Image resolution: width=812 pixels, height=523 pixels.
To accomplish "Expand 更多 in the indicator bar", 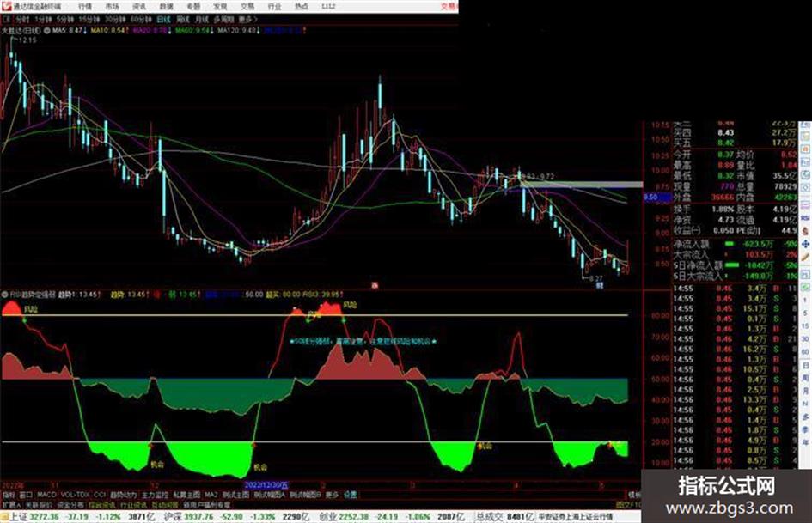I will point(332,495).
